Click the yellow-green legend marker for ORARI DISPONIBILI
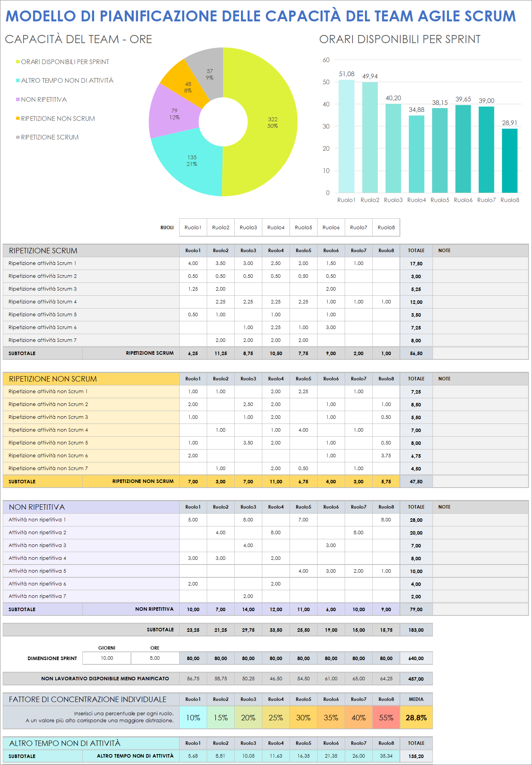The image size is (532, 765). [18, 62]
